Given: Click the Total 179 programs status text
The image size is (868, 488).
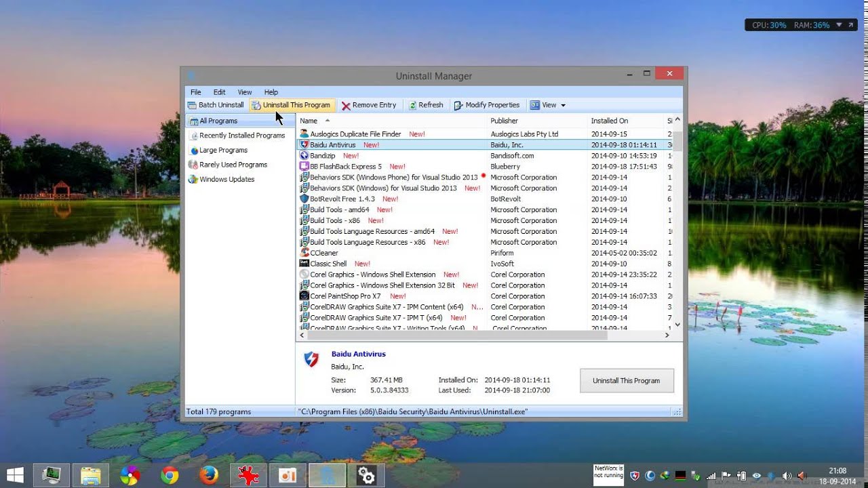Looking at the screenshot, I should (x=218, y=412).
